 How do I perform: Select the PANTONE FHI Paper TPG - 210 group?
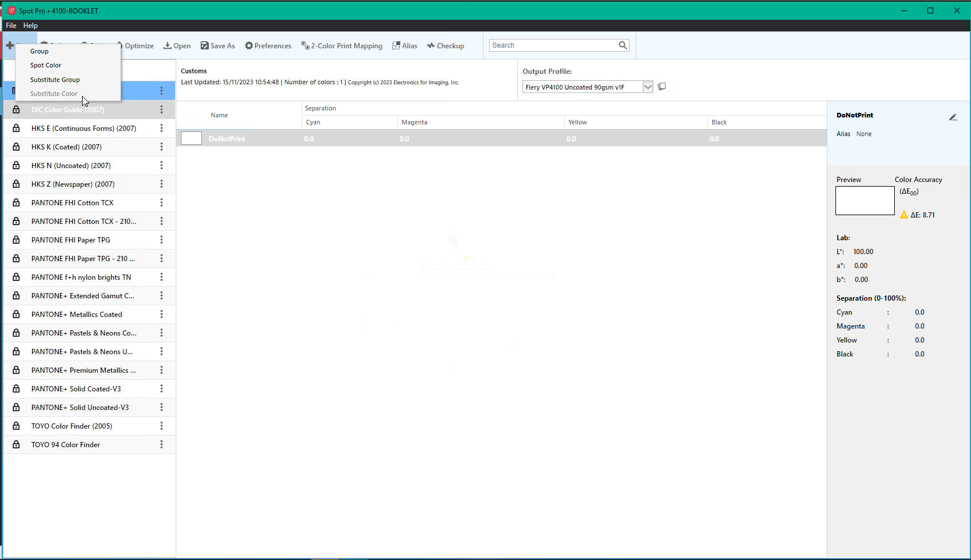[89, 258]
